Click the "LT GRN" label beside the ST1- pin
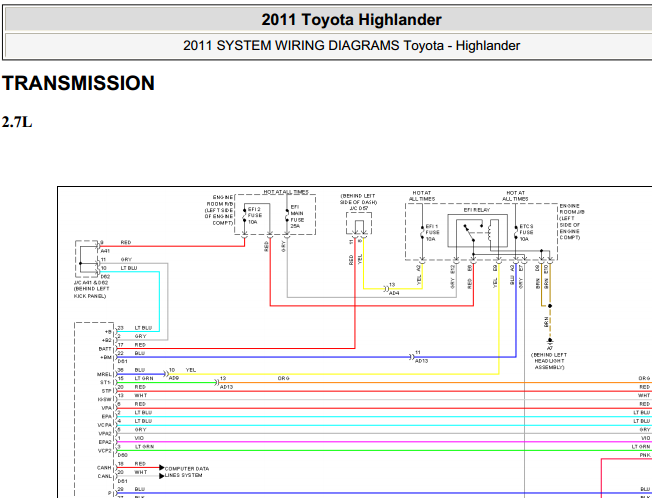652x498 pixels. pyautogui.click(x=144, y=378)
